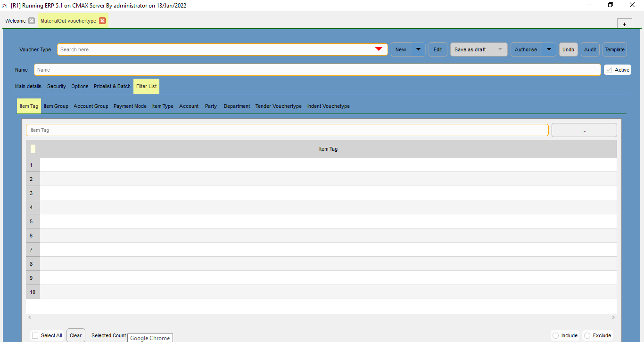This screenshot has width=644, height=342.
Task: Add a new tab with the plus button
Action: (624, 24)
